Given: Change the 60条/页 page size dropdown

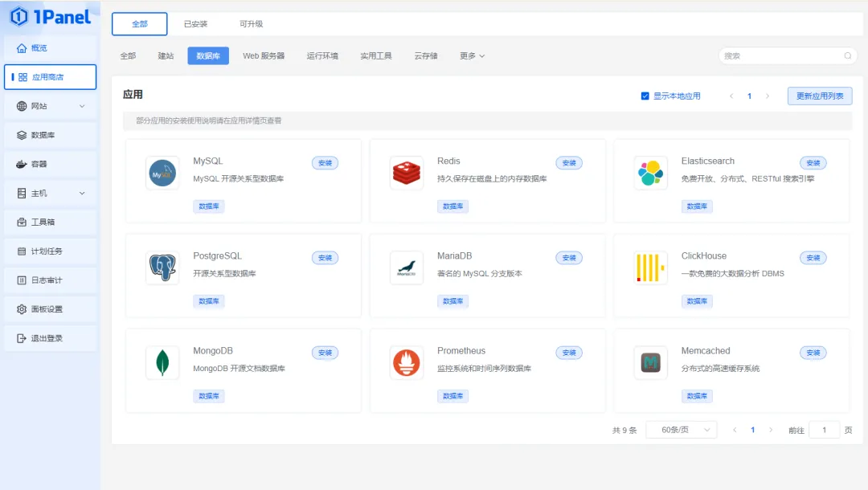Looking at the screenshot, I should (x=681, y=430).
